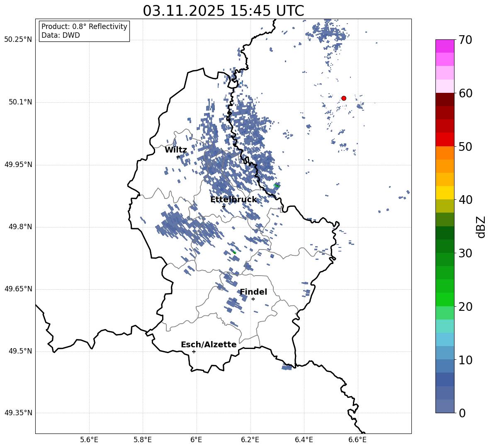Click the Ettelbruck city label

pyautogui.click(x=233, y=200)
